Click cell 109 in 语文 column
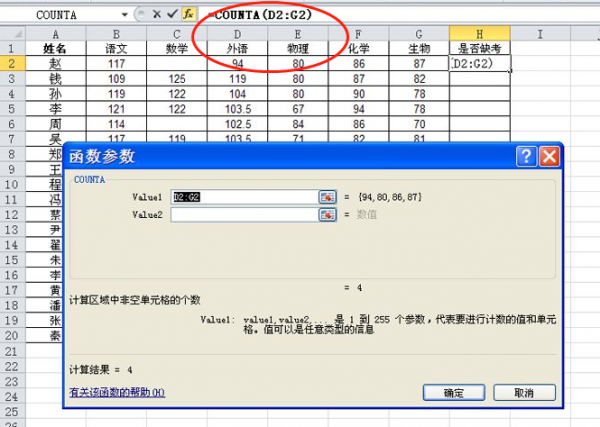600x427 pixels. click(x=116, y=79)
